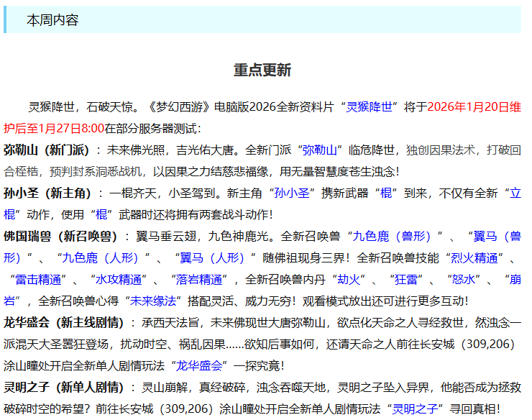532x420 pixels.
Task: Select the bold heading "佛国瑞兽（新召唤兽）"
Action: pos(60,237)
